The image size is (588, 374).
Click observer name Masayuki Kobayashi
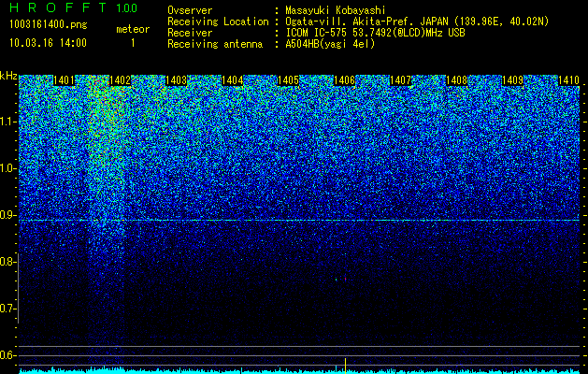[336, 10]
